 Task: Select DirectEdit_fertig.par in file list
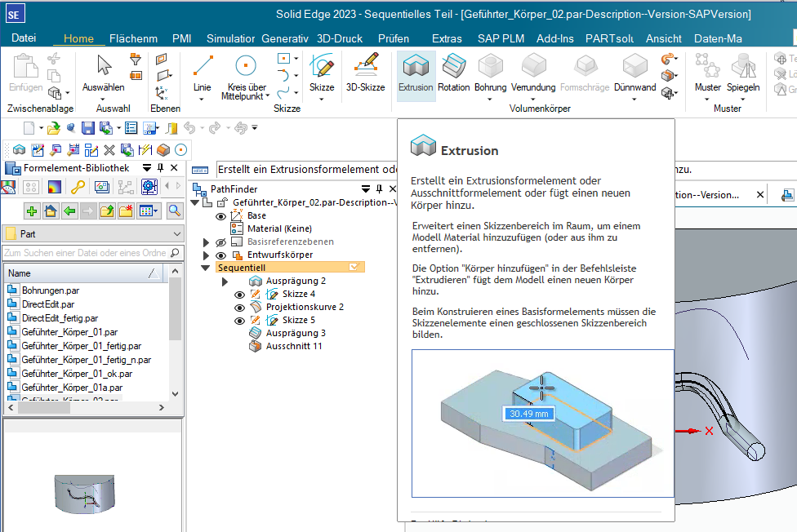coord(60,318)
